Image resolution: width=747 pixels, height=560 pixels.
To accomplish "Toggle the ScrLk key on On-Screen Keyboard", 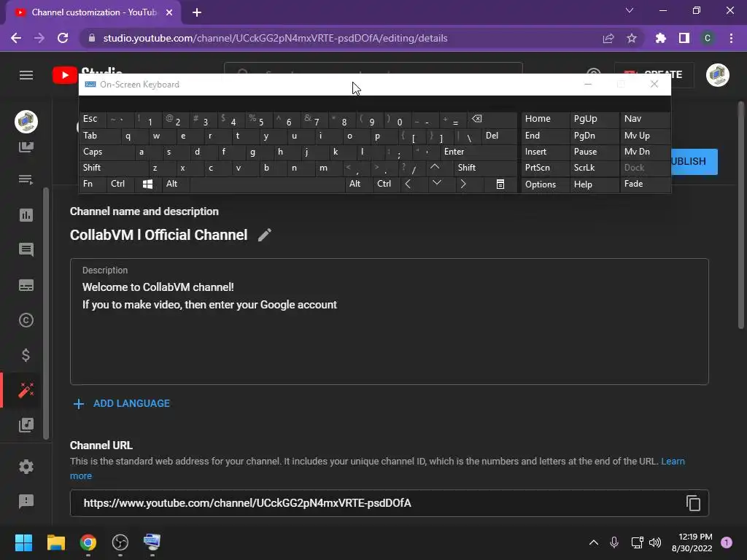I will tap(595, 168).
